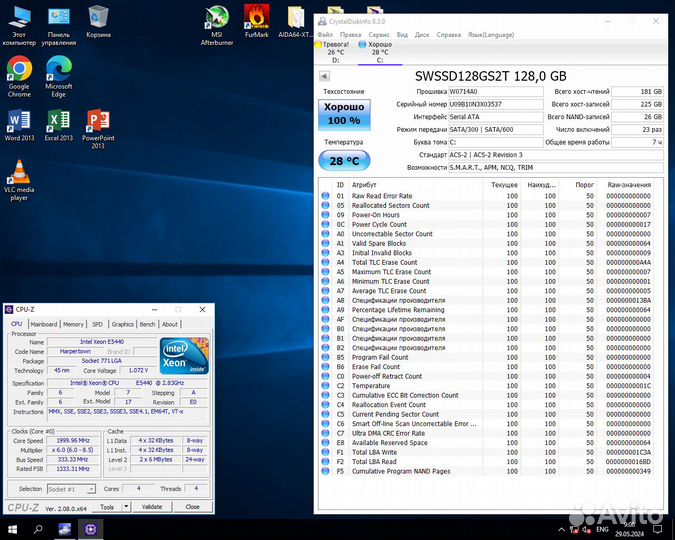Launch VLC media player shortcut
Screen dimensions: 675x540
click(x=19, y=180)
